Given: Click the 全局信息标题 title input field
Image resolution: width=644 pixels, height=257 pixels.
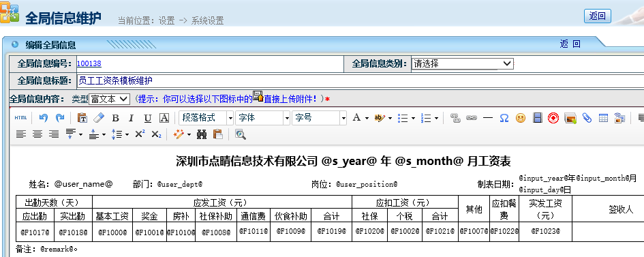Looking at the screenshot, I should [x=361, y=80].
